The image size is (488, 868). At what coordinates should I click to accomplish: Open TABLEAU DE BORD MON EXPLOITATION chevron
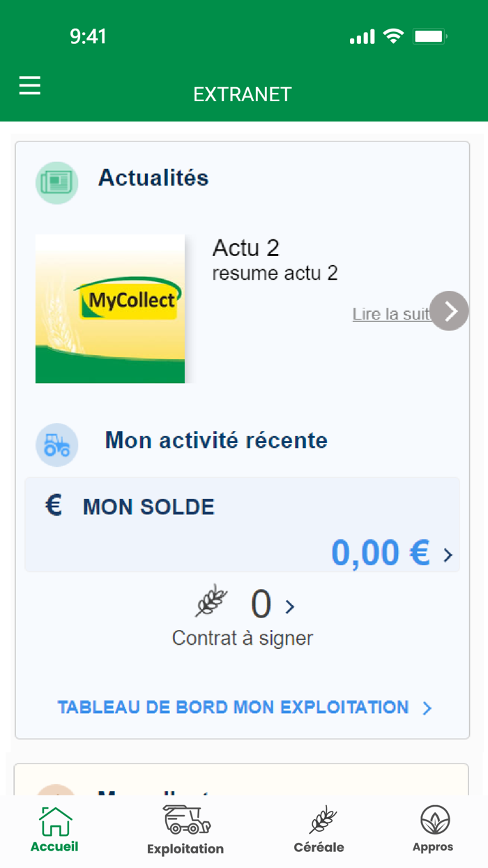[x=427, y=708]
